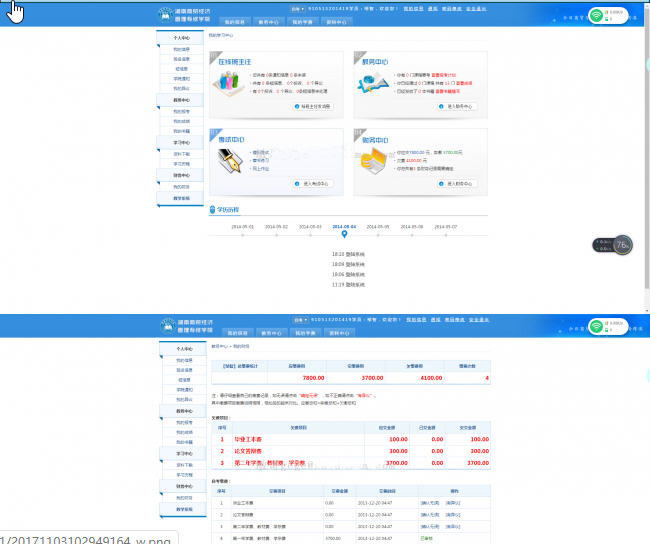Click the info-icon button in people figures card
The width and height of the screenshot is (650, 544).
(313, 107)
